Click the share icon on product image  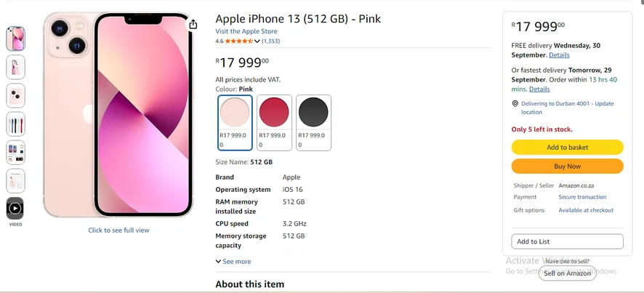pyautogui.click(x=193, y=25)
